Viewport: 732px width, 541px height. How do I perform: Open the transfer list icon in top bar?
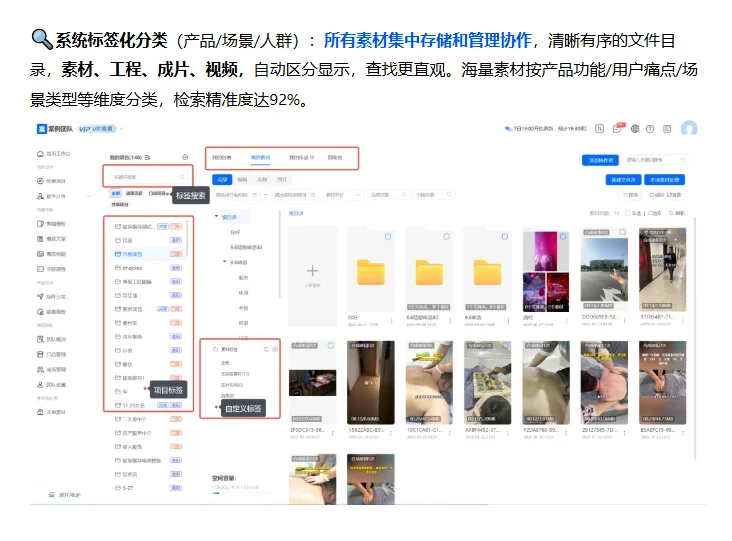(600, 129)
